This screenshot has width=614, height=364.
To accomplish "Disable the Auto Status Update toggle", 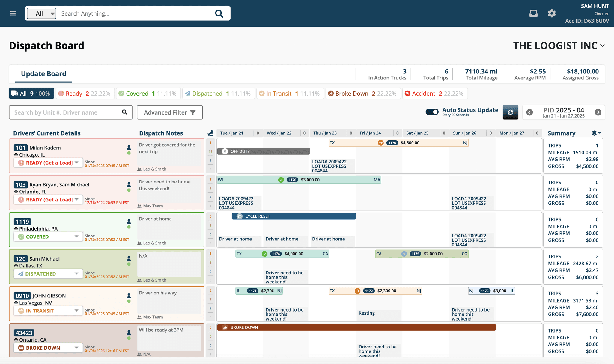I will click(432, 112).
